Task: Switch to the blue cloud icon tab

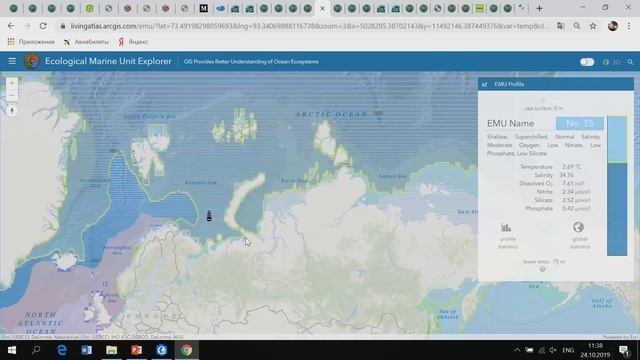Action: coord(221,8)
